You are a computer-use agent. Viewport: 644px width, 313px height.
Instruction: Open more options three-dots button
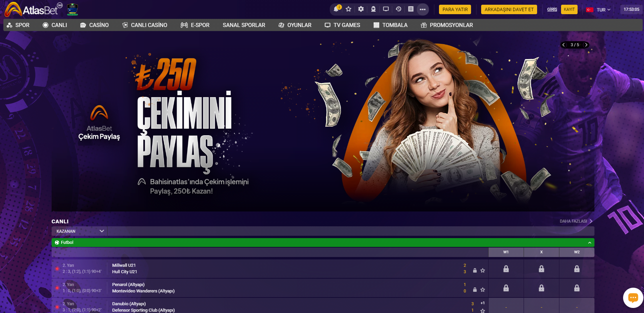(423, 9)
